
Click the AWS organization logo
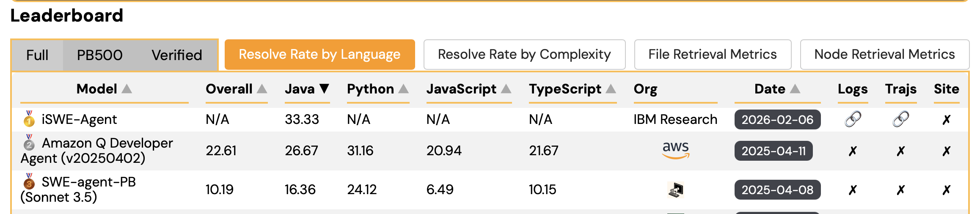[676, 150]
